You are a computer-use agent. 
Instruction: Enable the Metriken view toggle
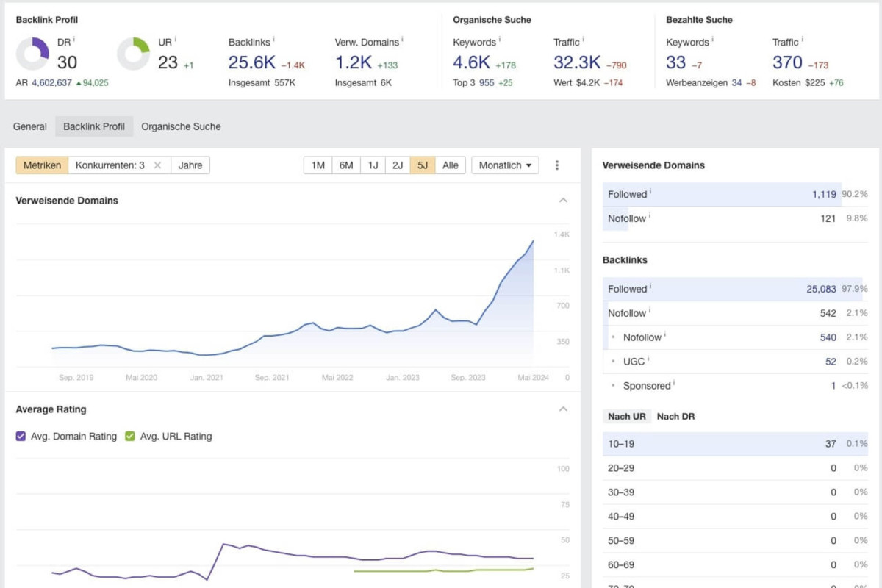tap(42, 165)
